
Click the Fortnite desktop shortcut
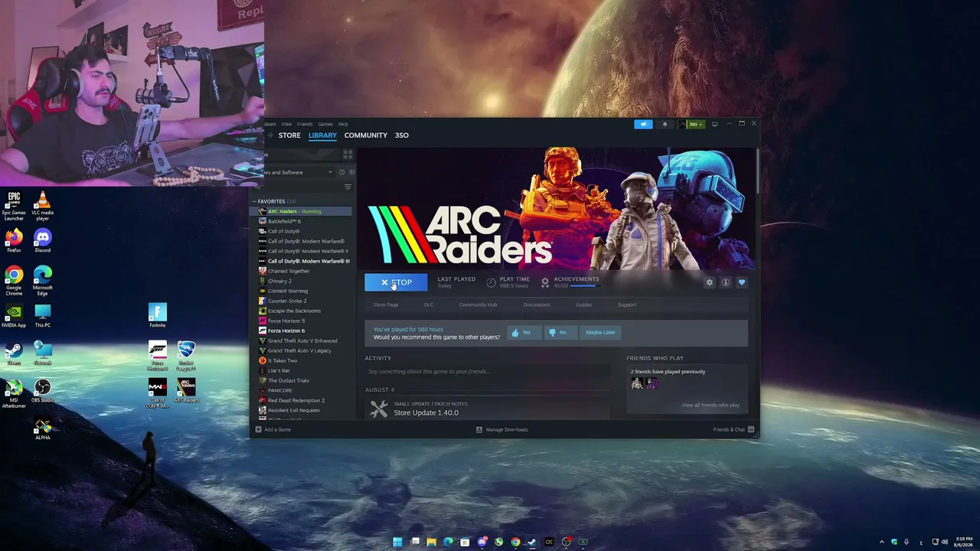158,316
